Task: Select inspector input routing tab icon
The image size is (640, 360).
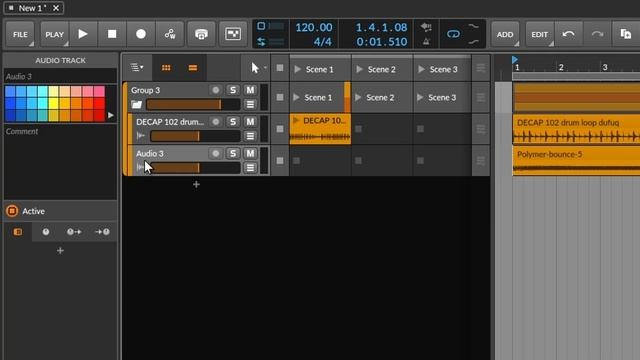Action: (x=102, y=232)
